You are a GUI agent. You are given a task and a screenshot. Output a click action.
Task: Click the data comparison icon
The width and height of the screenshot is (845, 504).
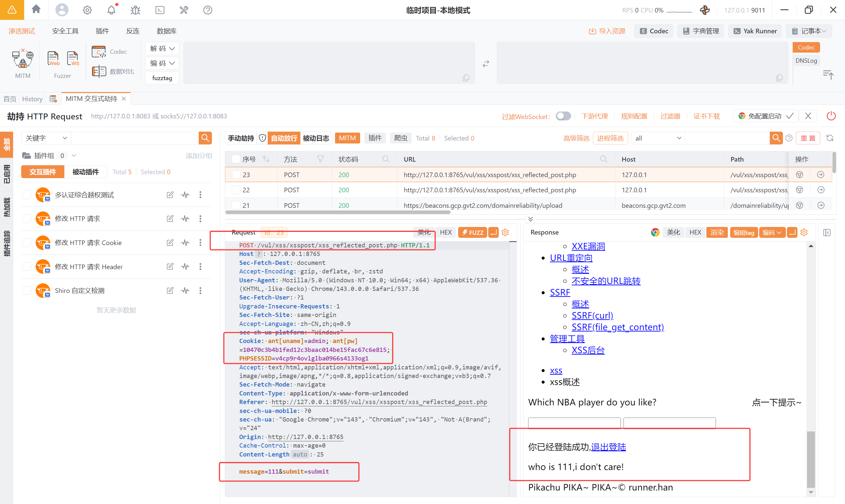point(99,71)
